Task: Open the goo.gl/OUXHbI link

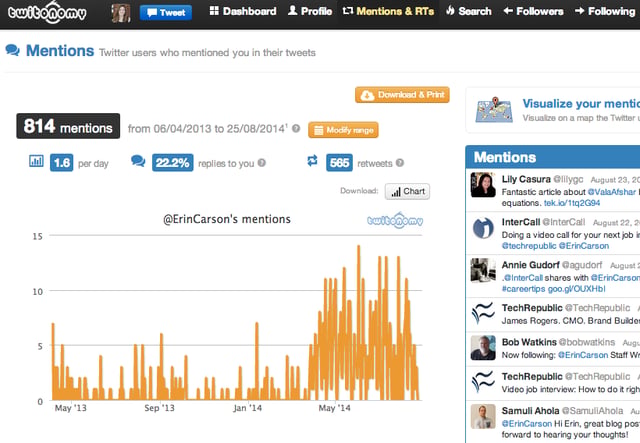Action: pyautogui.click(x=576, y=289)
